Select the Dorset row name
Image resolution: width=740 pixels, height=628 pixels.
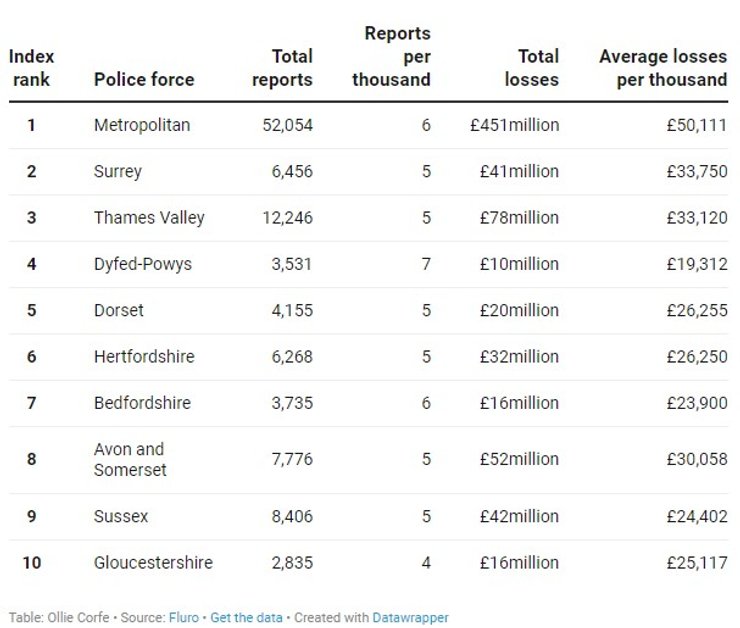click(x=119, y=310)
